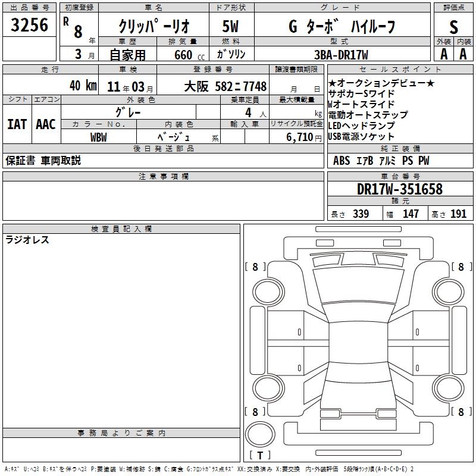Click the registration number 大阪 582 7748
This screenshot has width=476, height=476.
tap(232, 86)
